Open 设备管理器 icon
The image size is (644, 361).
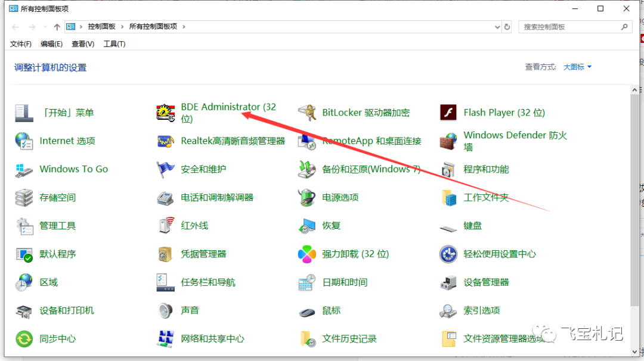448,282
